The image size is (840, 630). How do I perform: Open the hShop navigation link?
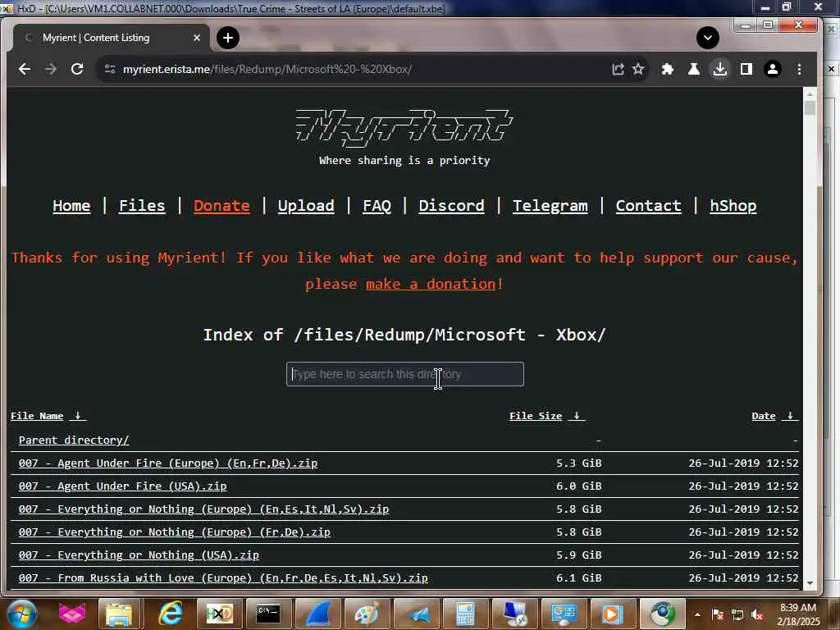click(733, 206)
